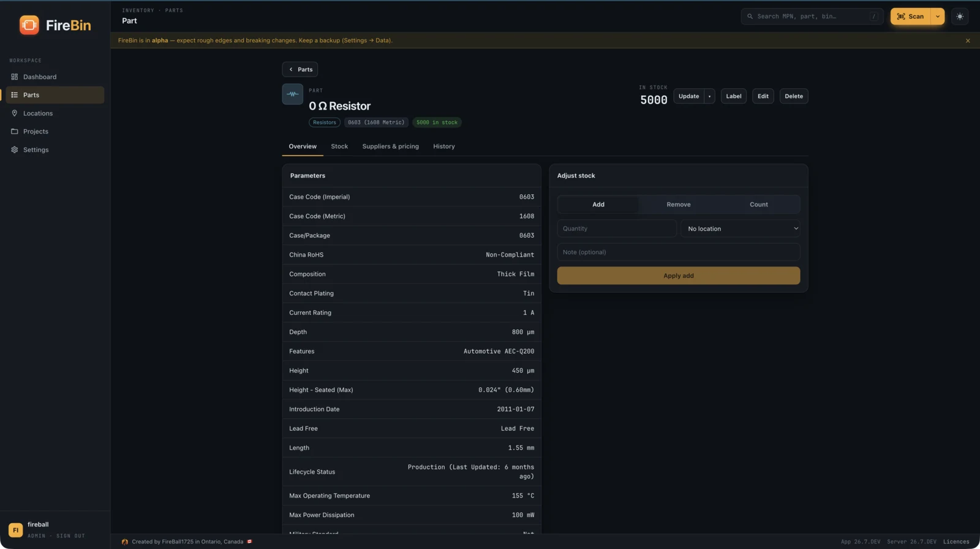Click the Contact Plating Tin value
Screen dimensions: 980x549
[529, 293]
